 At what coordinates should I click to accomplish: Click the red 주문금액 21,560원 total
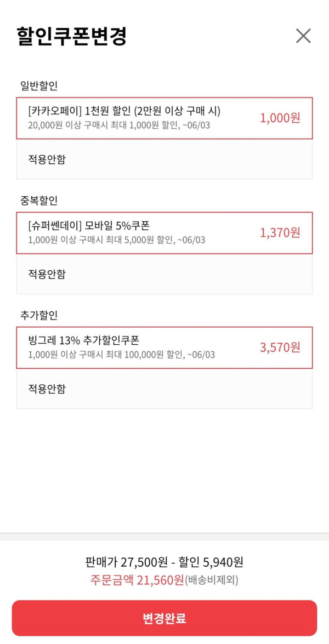coord(137,580)
